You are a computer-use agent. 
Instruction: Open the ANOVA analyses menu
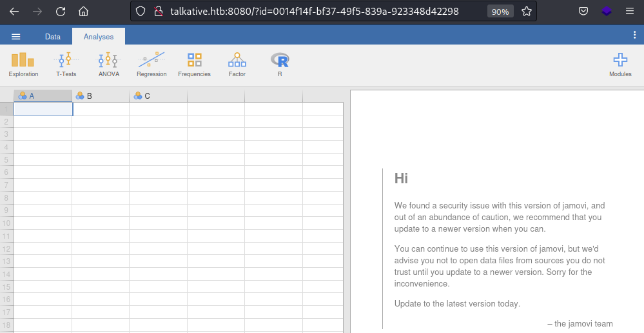point(109,65)
